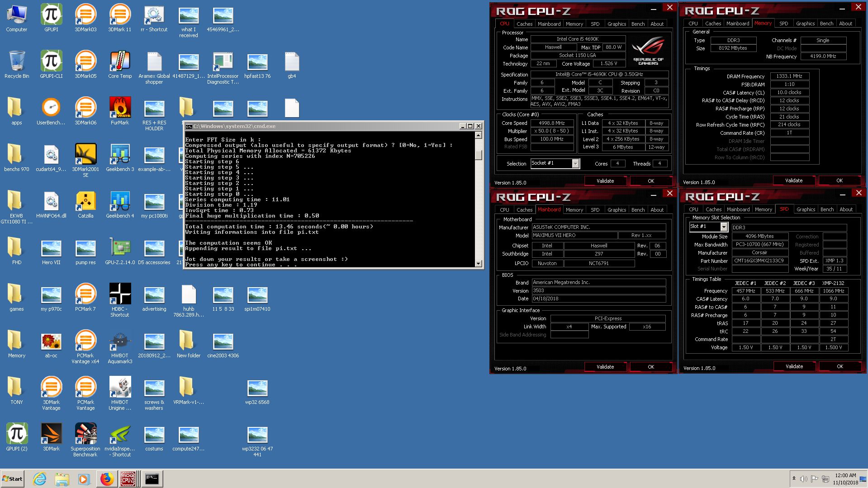This screenshot has height=488, width=868.
Task: Select Graphics tab in Mainboard window
Action: point(617,210)
